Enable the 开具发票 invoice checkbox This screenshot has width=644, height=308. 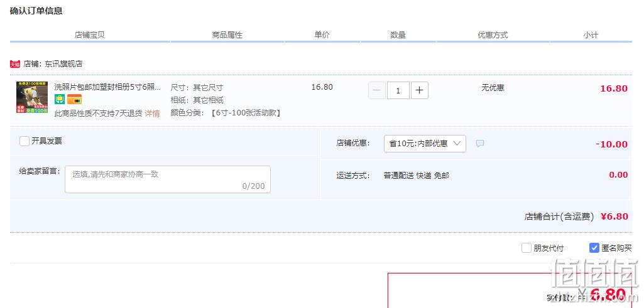point(25,141)
